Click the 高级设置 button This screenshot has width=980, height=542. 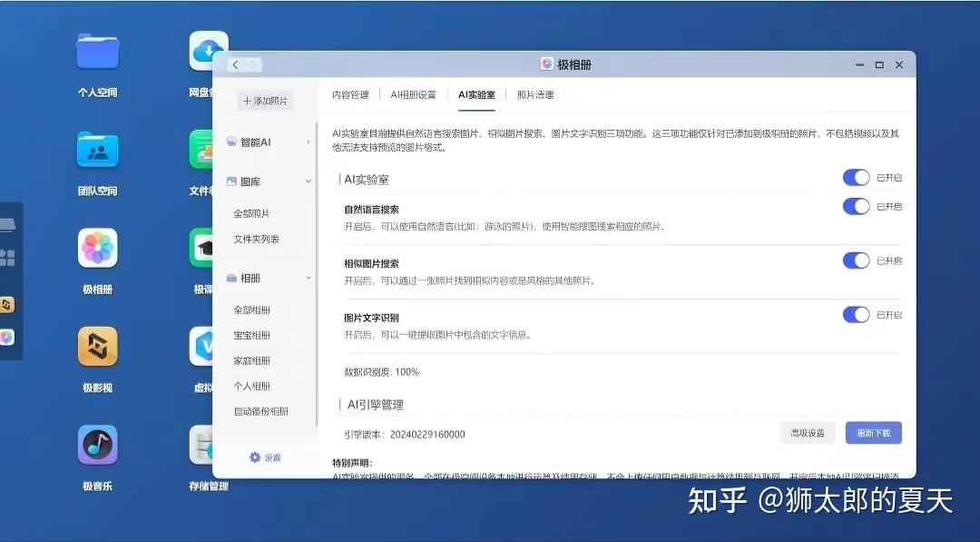[x=808, y=432]
